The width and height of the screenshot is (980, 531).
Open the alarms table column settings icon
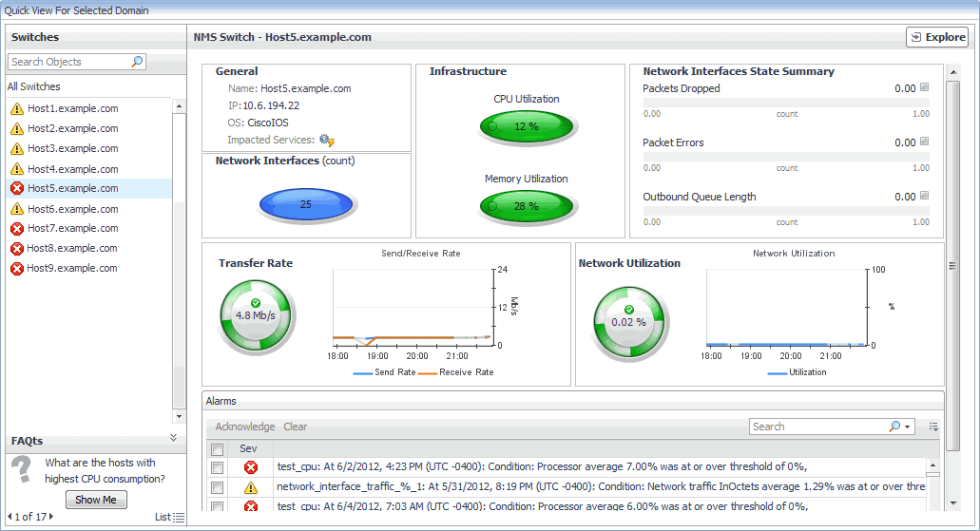point(933,427)
